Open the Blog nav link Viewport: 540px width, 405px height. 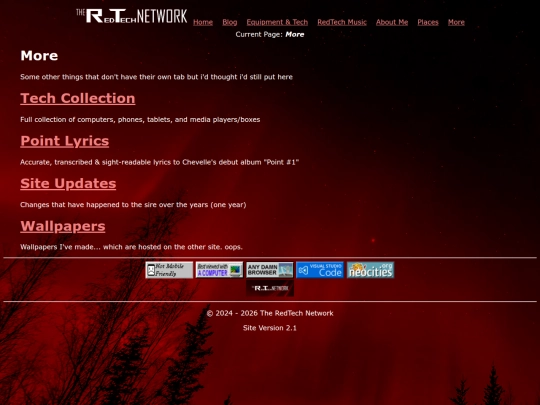[x=230, y=22]
